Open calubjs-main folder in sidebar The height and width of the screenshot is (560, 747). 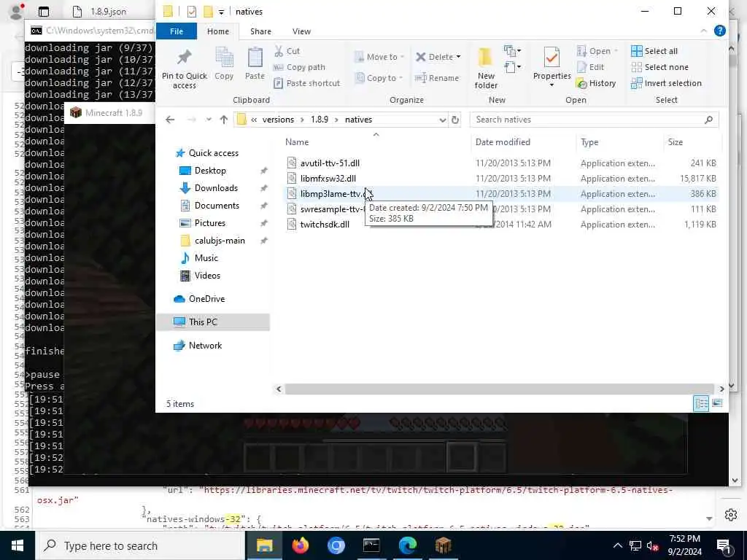coord(220,241)
